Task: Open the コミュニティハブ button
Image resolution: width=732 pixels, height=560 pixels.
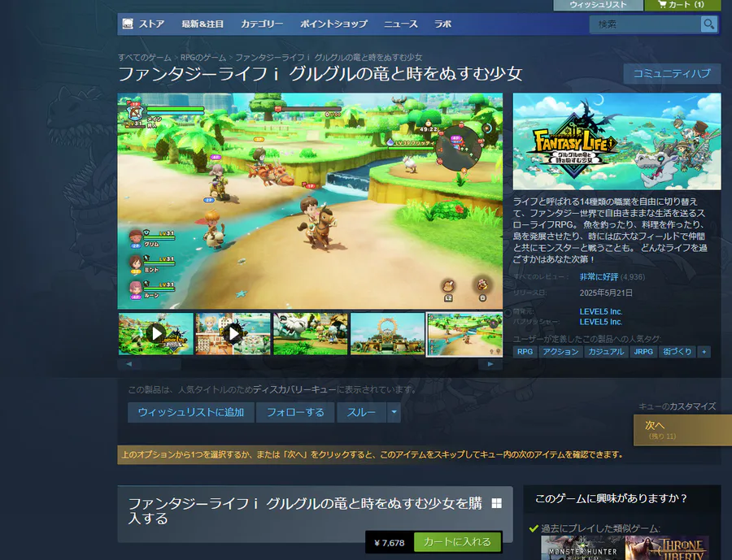Action: tap(672, 74)
